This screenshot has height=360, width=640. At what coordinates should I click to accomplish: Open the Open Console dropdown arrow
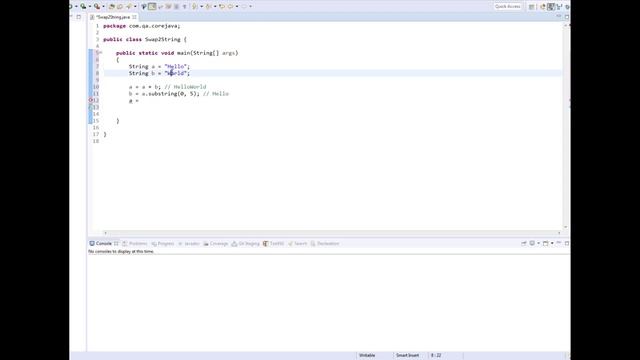[552, 243]
